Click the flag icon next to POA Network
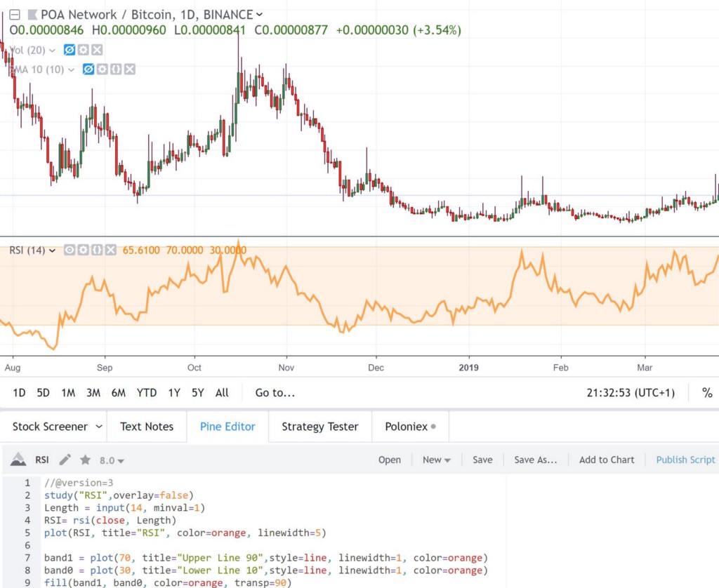This screenshot has height=588, width=719. coord(32,15)
